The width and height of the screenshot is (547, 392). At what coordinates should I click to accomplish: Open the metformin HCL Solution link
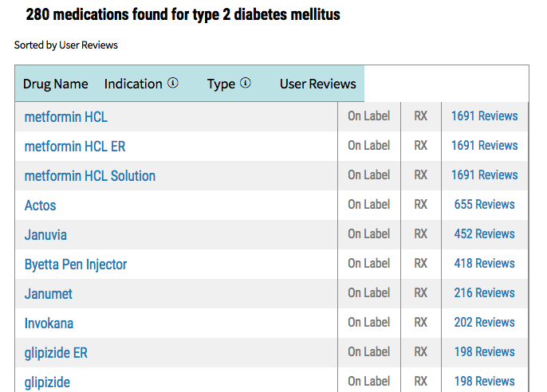[x=89, y=176]
